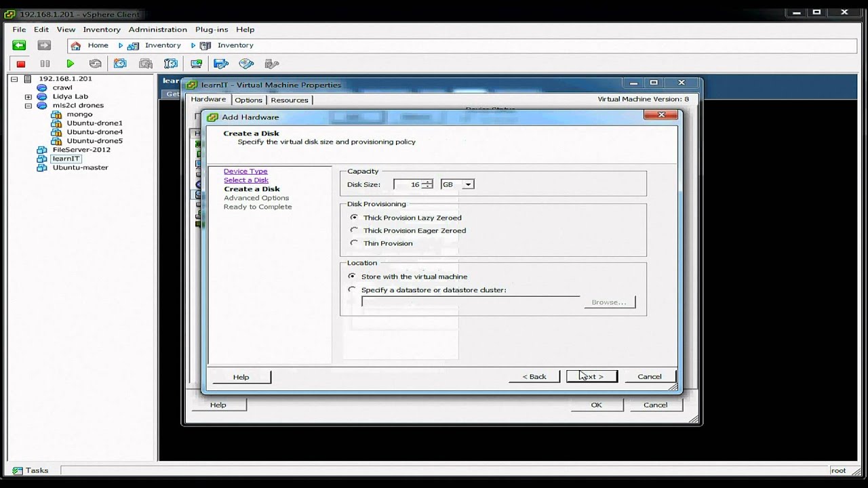Click the mongo VM icon
868x488 pixels.
click(x=56, y=115)
